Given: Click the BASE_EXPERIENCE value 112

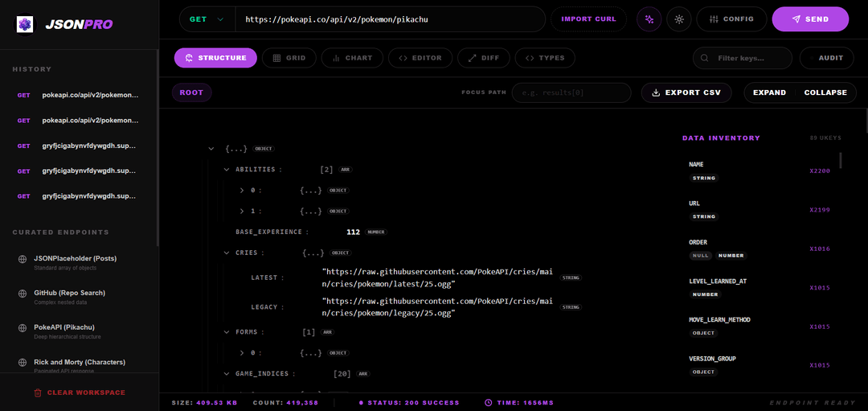Looking at the screenshot, I should pyautogui.click(x=353, y=232).
